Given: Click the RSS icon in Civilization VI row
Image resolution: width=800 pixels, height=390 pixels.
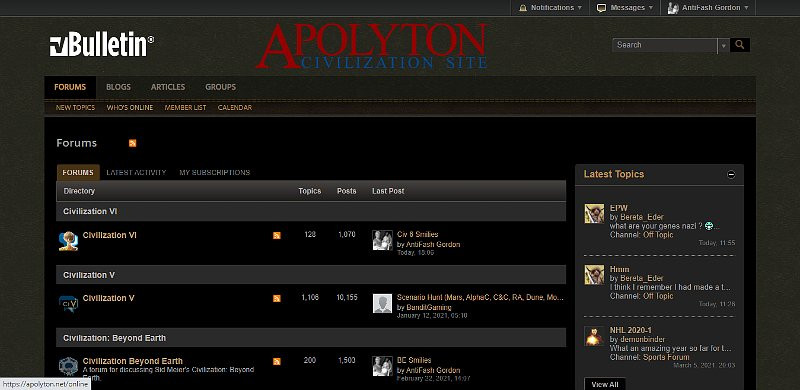Looking at the screenshot, I should [x=277, y=235].
